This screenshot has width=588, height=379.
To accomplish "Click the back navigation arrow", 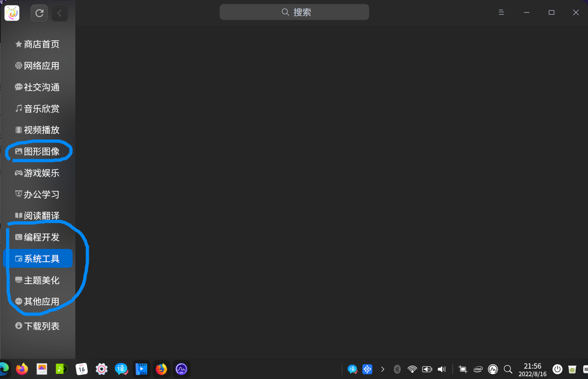I will pyautogui.click(x=59, y=13).
